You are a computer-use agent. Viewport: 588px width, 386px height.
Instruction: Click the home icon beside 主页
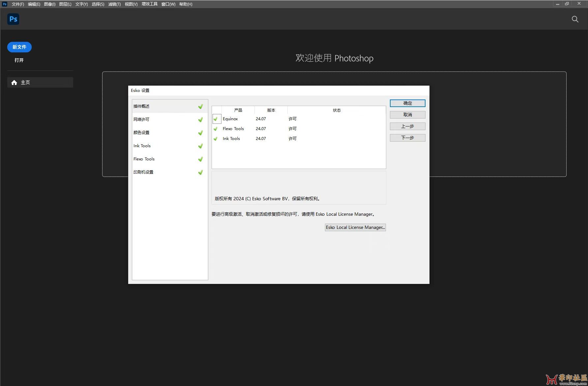[x=14, y=82]
